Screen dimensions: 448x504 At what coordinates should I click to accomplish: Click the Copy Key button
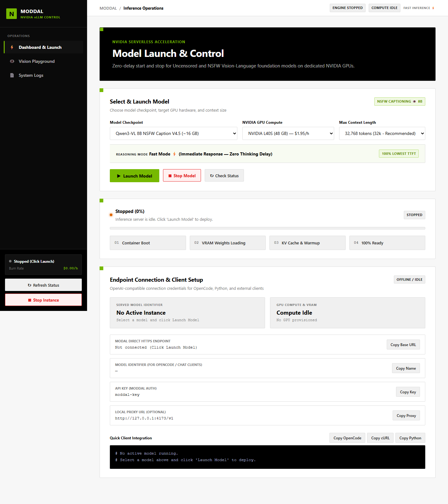pos(408,392)
